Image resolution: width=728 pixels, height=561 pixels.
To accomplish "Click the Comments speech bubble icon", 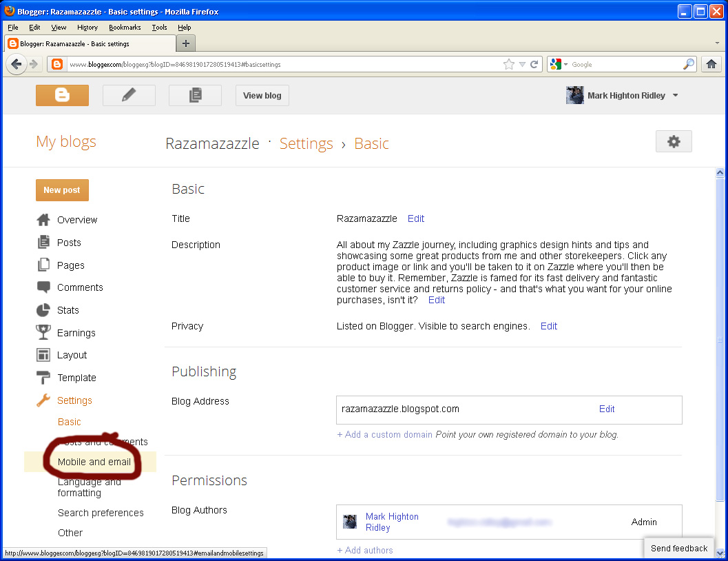I will pyautogui.click(x=43, y=287).
